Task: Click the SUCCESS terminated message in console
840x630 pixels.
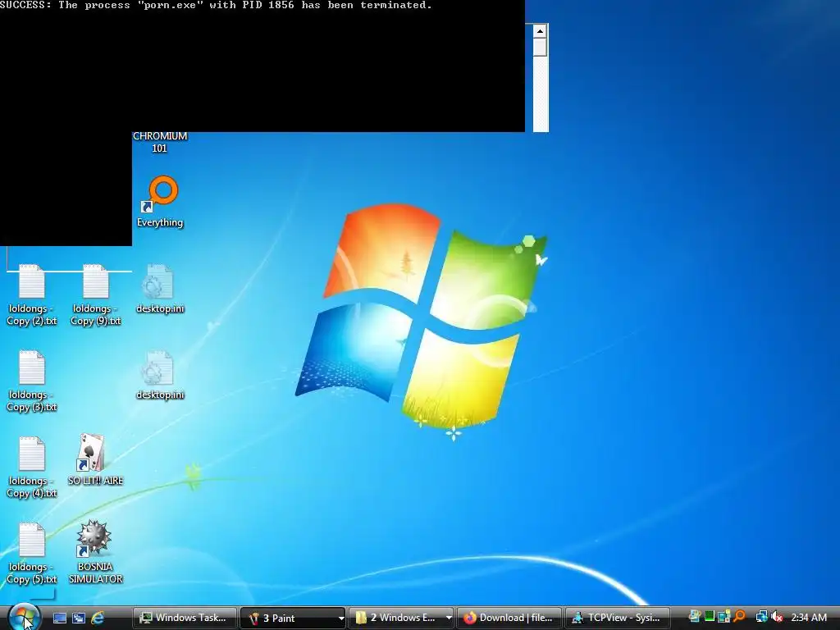Action: (x=216, y=6)
